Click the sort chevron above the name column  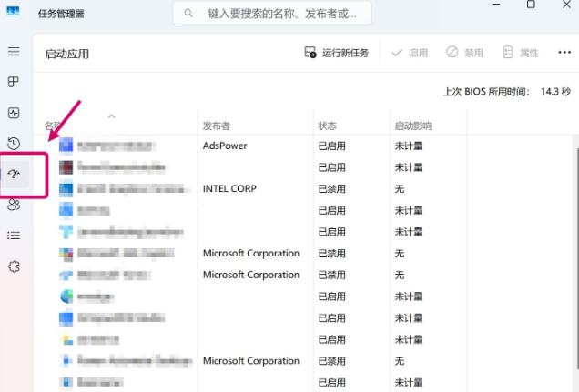pyautogui.click(x=112, y=116)
